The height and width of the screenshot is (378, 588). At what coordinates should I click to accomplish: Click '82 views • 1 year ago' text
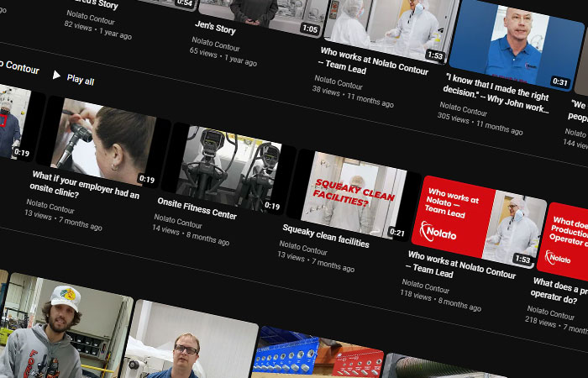(x=98, y=30)
